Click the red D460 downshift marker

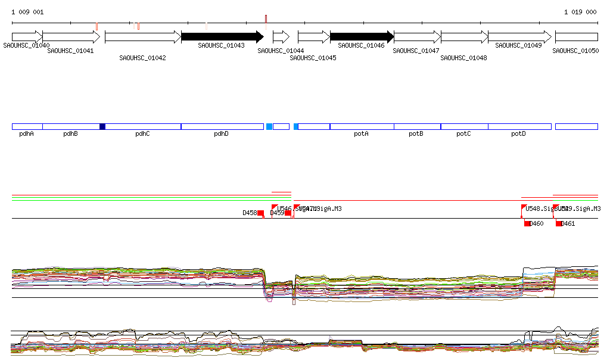[527, 223]
